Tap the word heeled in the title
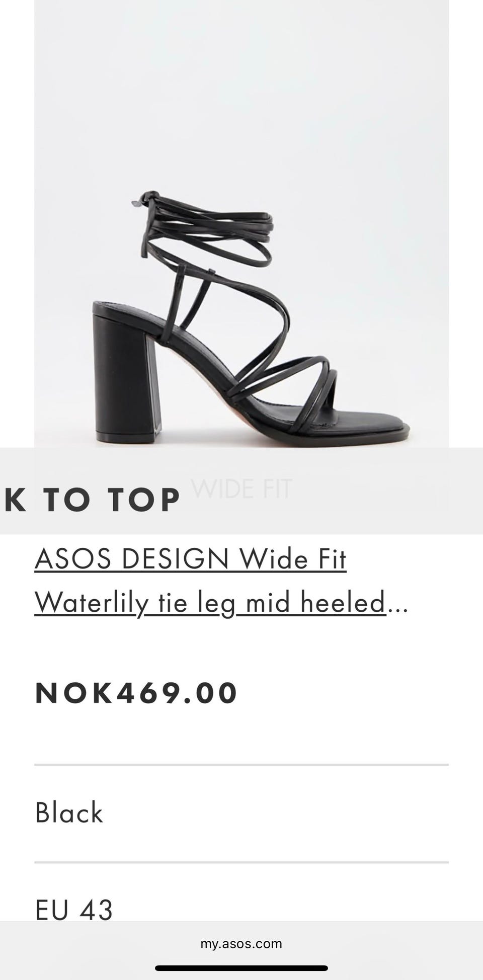The image size is (483, 980). (343, 602)
